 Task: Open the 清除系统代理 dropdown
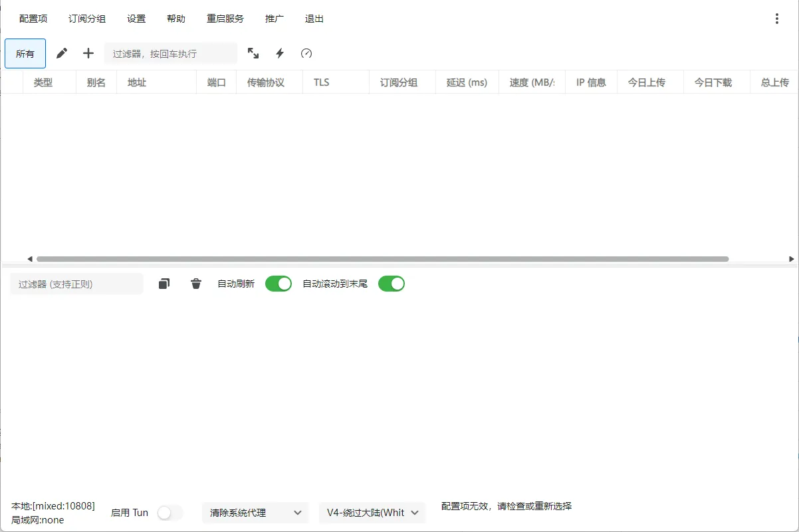point(255,513)
